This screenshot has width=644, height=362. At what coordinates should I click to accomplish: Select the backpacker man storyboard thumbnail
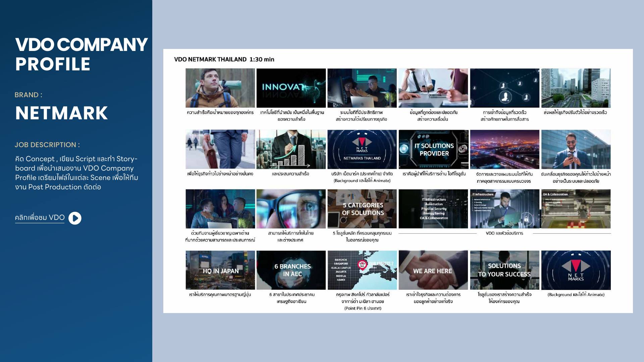tap(220, 88)
